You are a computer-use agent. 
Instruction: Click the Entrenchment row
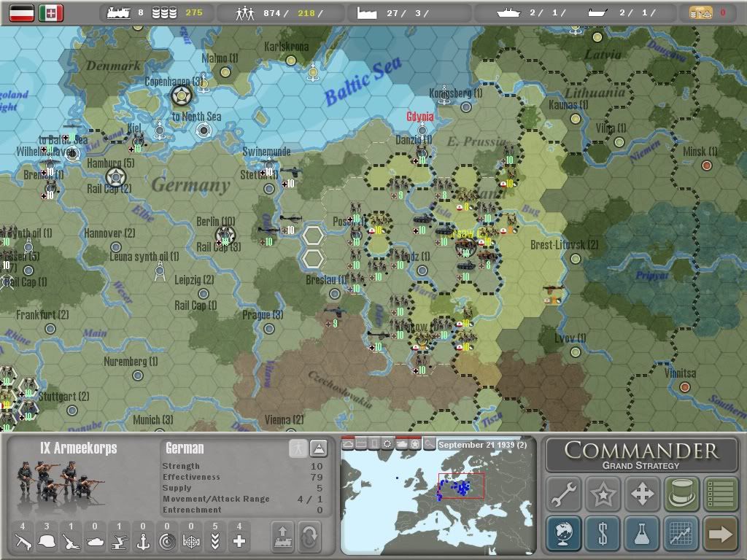pyautogui.click(x=242, y=510)
